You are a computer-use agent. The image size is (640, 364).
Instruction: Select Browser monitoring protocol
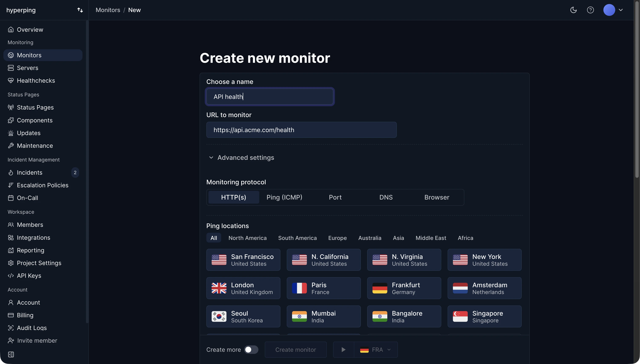[x=437, y=197]
